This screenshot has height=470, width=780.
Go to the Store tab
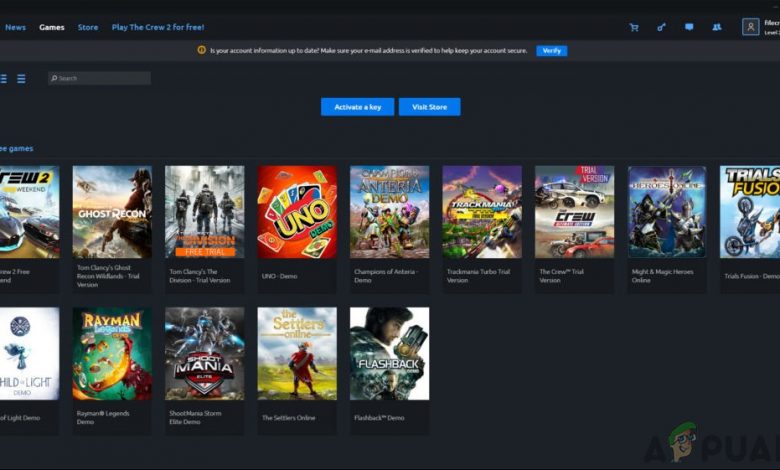[88, 27]
